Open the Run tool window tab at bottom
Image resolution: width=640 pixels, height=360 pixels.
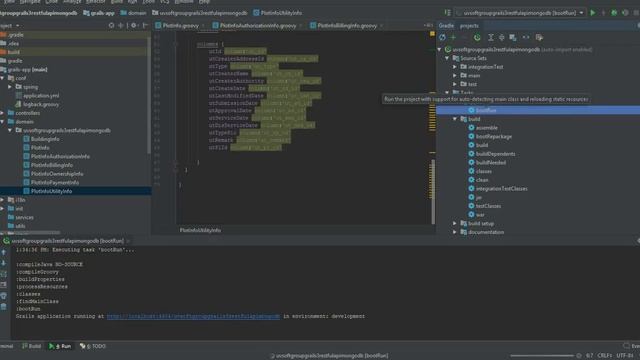[x=60, y=346]
